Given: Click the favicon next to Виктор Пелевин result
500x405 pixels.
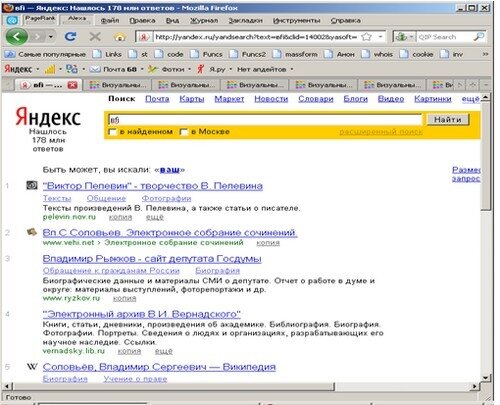Looking at the screenshot, I should [32, 185].
